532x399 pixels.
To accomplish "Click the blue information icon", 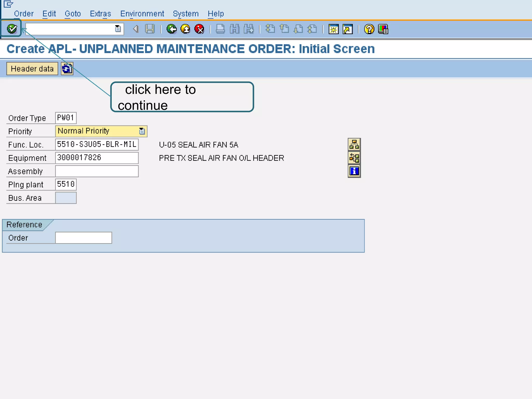I will click(354, 171).
